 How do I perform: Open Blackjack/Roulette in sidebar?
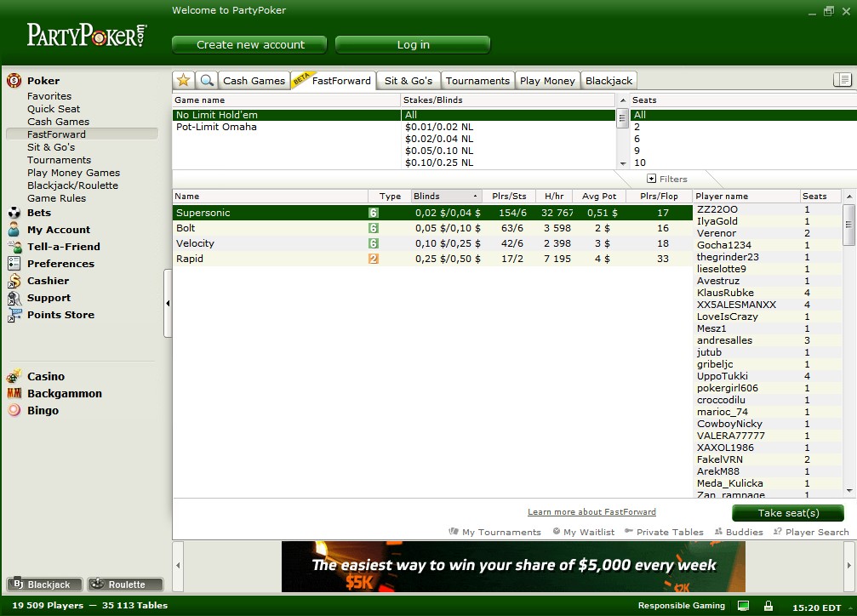(x=72, y=185)
